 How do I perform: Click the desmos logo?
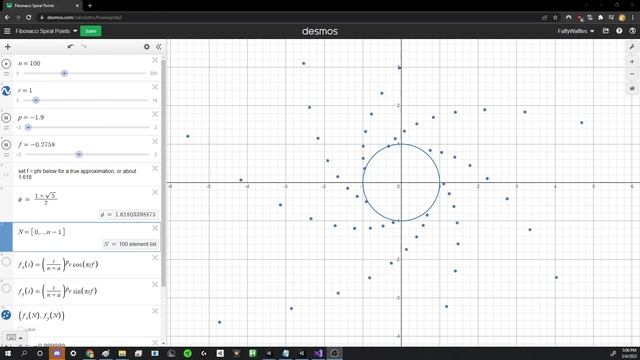[x=320, y=31]
